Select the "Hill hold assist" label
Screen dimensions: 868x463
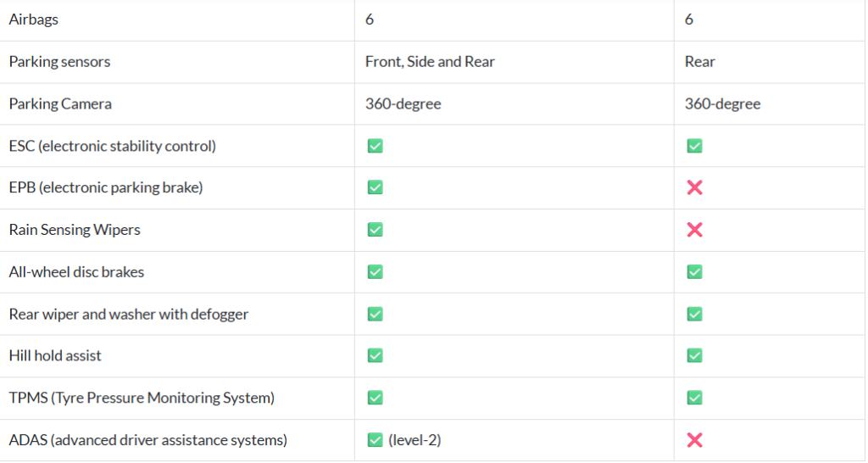pyautogui.click(x=55, y=356)
